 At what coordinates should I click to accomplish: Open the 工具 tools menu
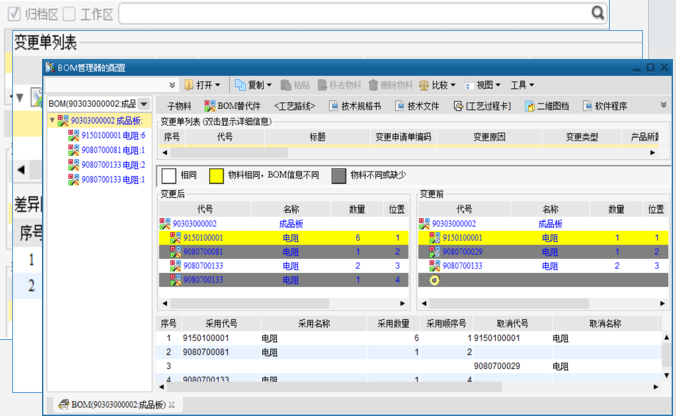521,85
